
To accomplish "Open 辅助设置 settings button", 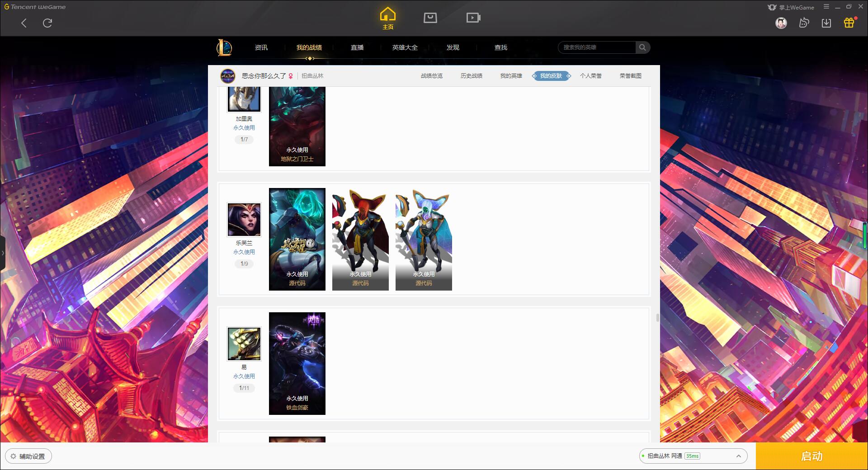I will (28, 456).
